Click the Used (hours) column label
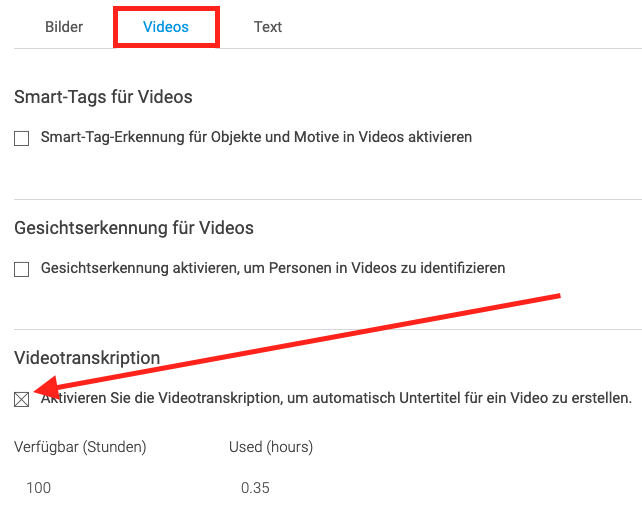The width and height of the screenshot is (642, 518). [271, 447]
